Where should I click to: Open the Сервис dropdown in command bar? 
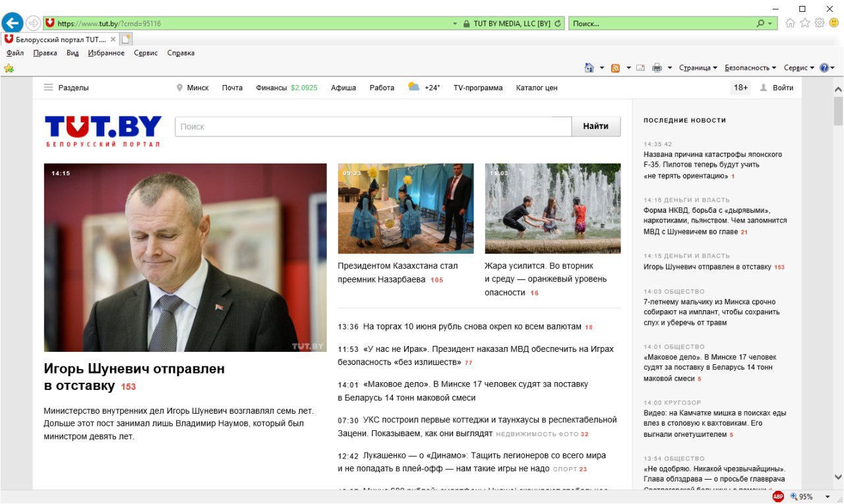click(799, 68)
